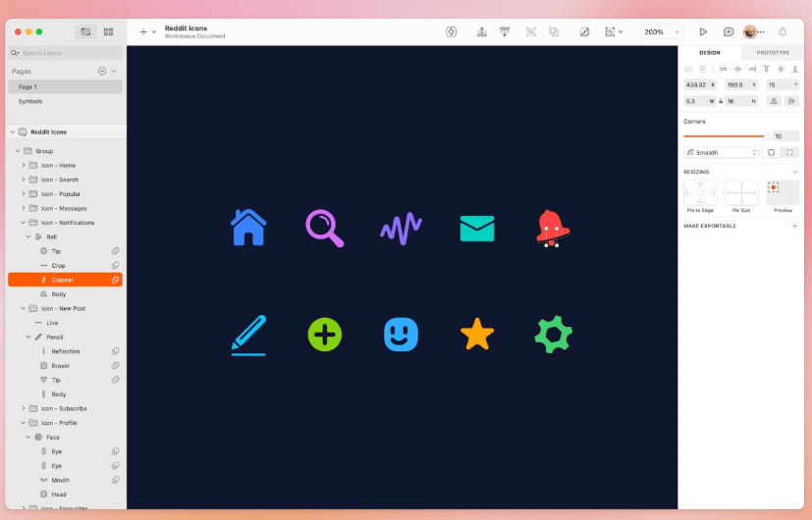Collapse the Pages section chevron
This screenshot has height=520, width=812.
114,71
